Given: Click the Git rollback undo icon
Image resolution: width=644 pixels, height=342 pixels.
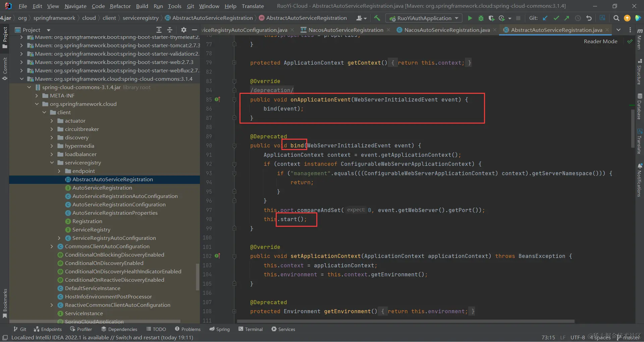Looking at the screenshot, I should coord(589,18).
